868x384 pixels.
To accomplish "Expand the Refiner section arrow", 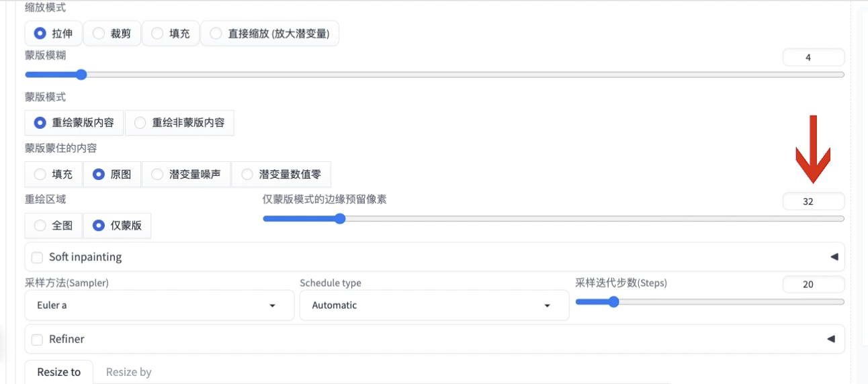I will pyautogui.click(x=831, y=339).
